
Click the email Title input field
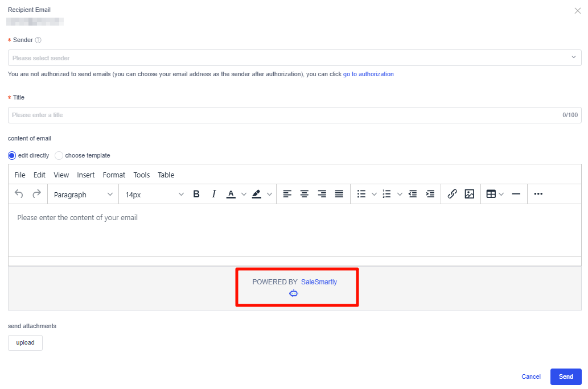click(285, 115)
